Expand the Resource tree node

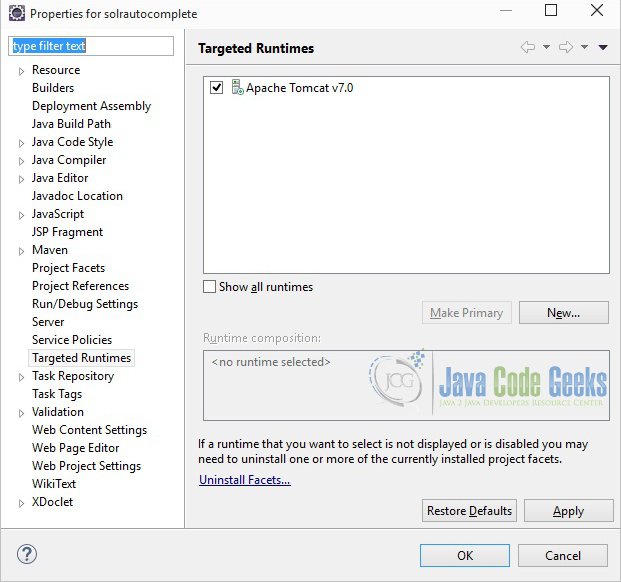tap(21, 71)
